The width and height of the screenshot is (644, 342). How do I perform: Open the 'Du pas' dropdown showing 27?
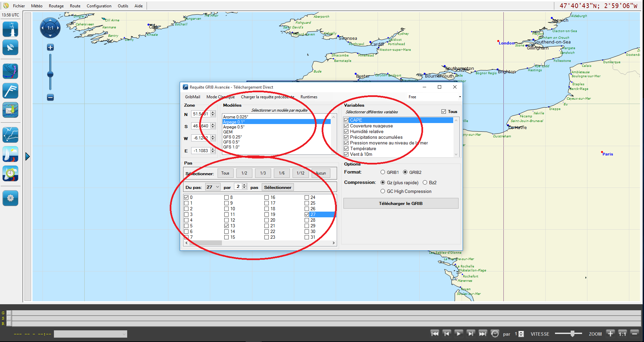click(x=213, y=187)
